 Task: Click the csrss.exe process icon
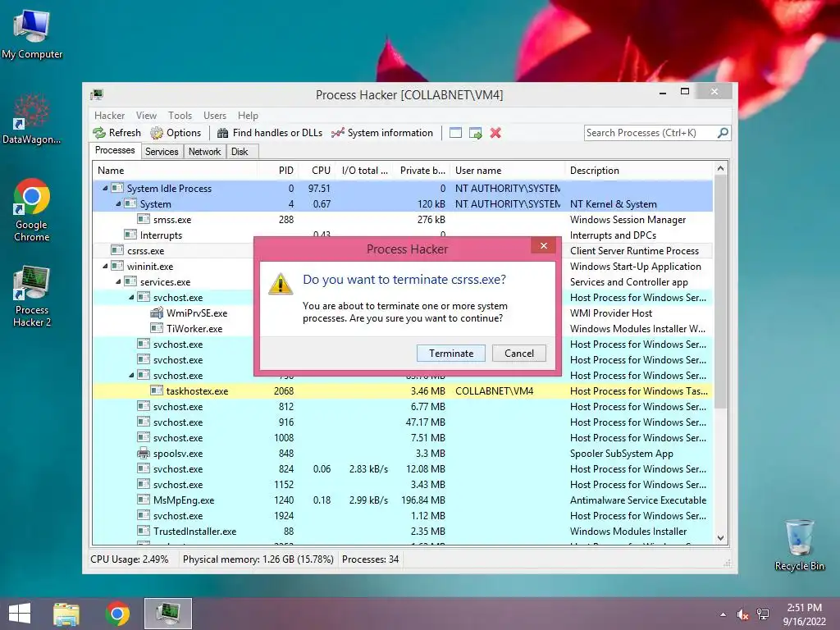pyautogui.click(x=116, y=250)
